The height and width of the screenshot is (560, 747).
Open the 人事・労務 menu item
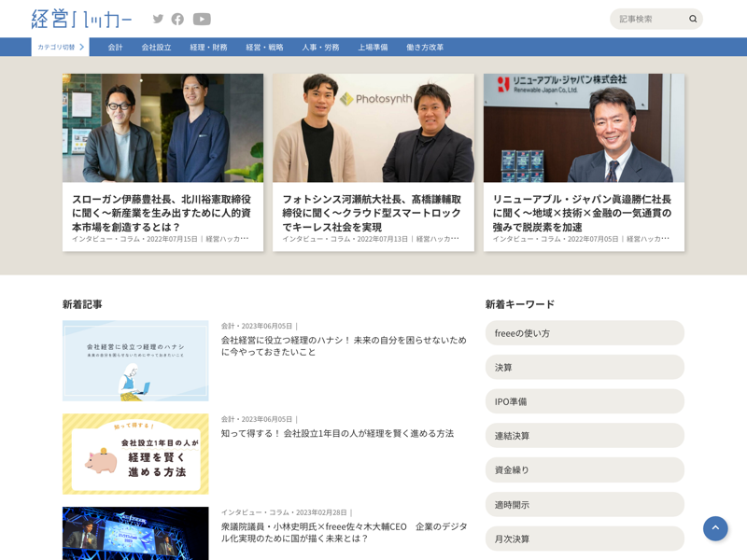320,48
